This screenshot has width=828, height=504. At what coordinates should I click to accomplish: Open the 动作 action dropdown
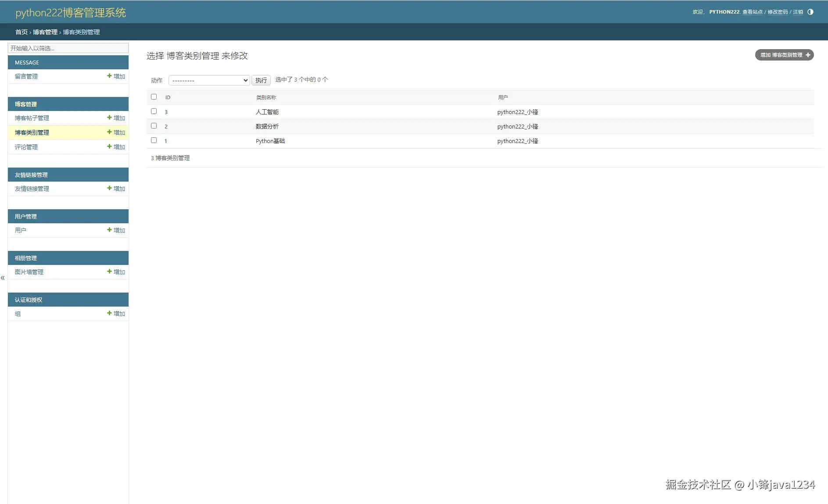[x=209, y=80]
